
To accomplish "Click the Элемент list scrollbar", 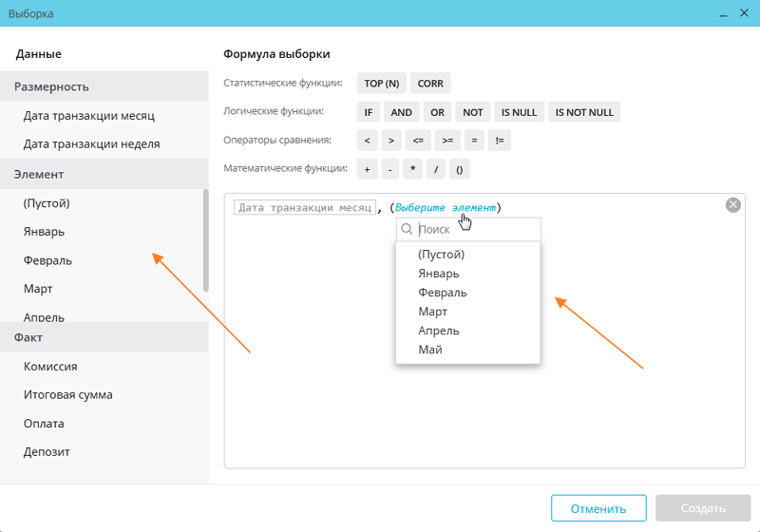I will (205, 239).
